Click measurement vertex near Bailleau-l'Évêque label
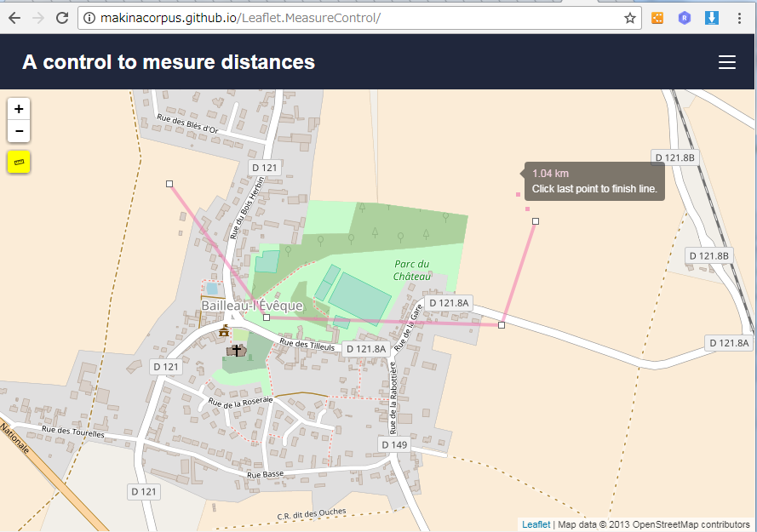 click(x=267, y=317)
